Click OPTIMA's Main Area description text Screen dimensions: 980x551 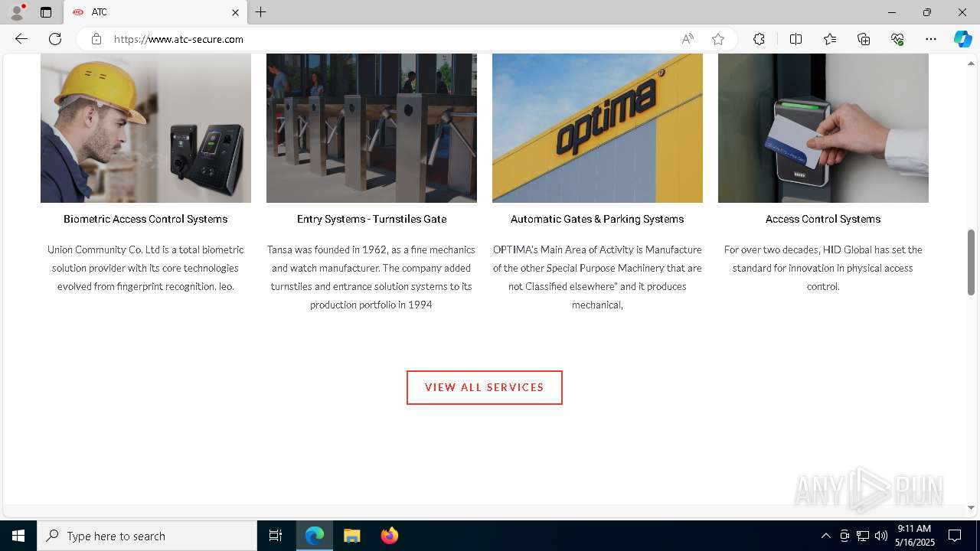tap(597, 277)
